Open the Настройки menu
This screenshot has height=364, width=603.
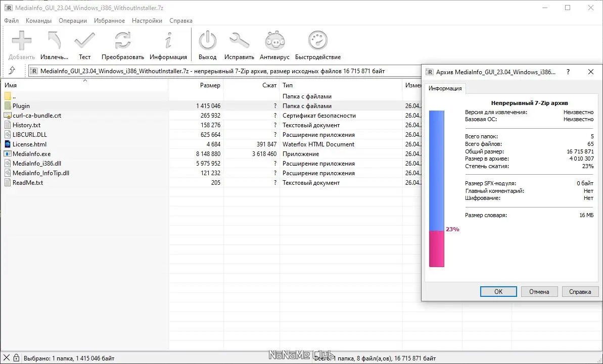[x=147, y=21]
